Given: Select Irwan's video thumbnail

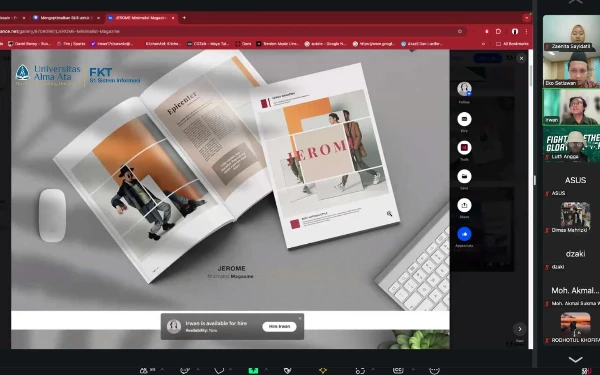Looking at the screenshot, I should pyautogui.click(x=571, y=107).
